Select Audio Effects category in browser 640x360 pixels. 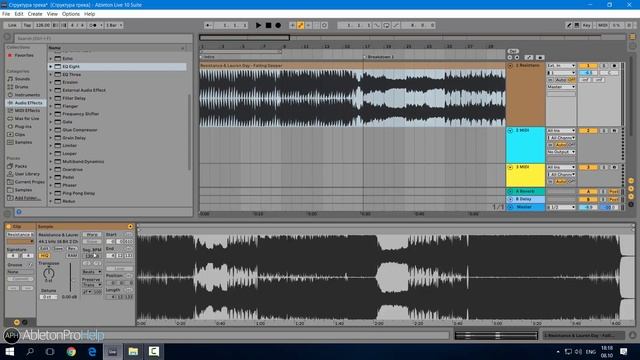pos(28,103)
